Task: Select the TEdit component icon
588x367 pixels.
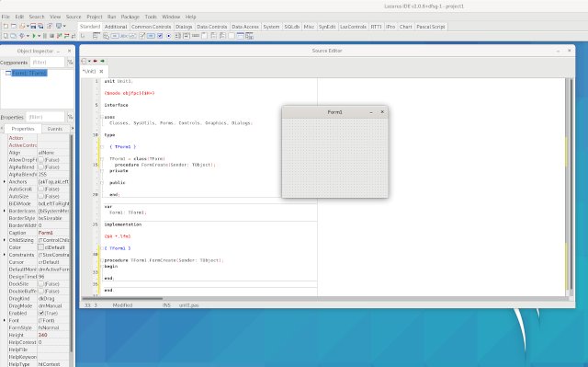Action: pyautogui.click(x=132, y=36)
